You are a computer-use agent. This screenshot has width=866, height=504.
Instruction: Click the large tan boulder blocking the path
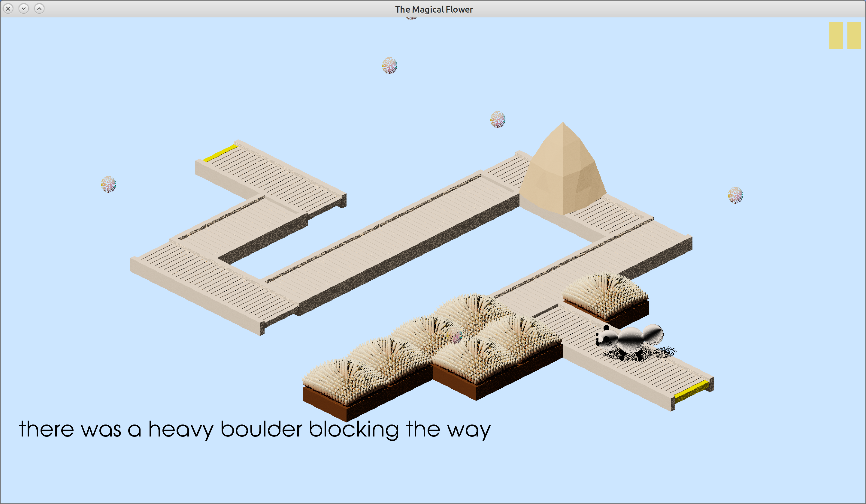[x=562, y=169]
